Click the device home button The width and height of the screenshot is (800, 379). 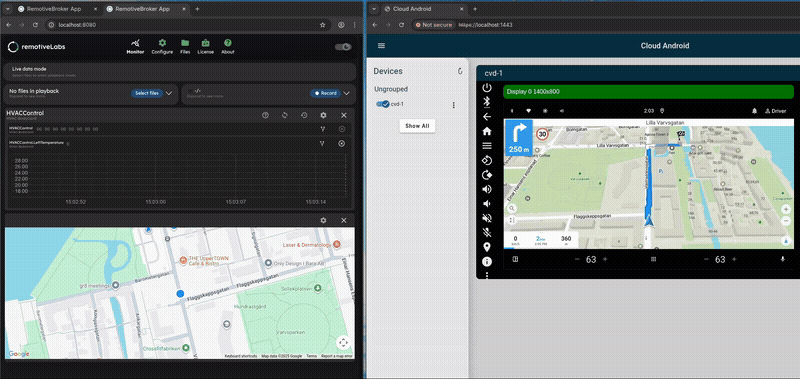487,131
